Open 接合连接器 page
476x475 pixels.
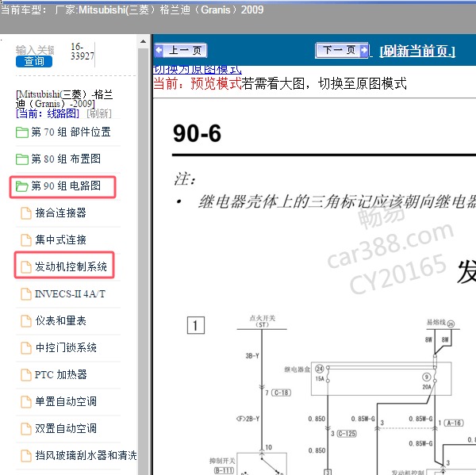[60, 213]
